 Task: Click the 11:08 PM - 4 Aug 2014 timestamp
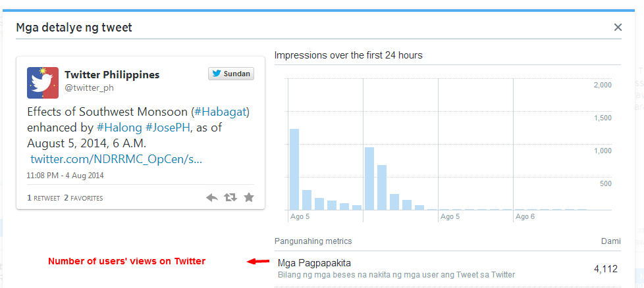pyautogui.click(x=65, y=176)
